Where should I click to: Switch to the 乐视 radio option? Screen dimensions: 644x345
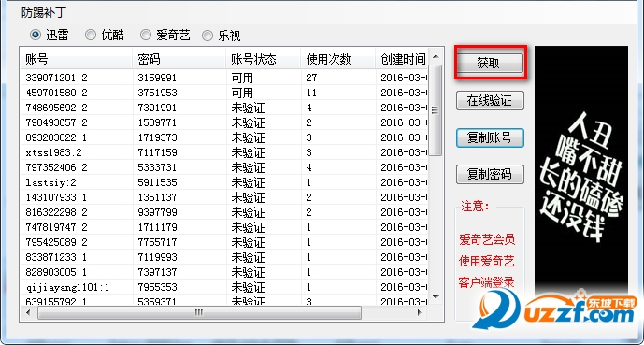[x=221, y=36]
